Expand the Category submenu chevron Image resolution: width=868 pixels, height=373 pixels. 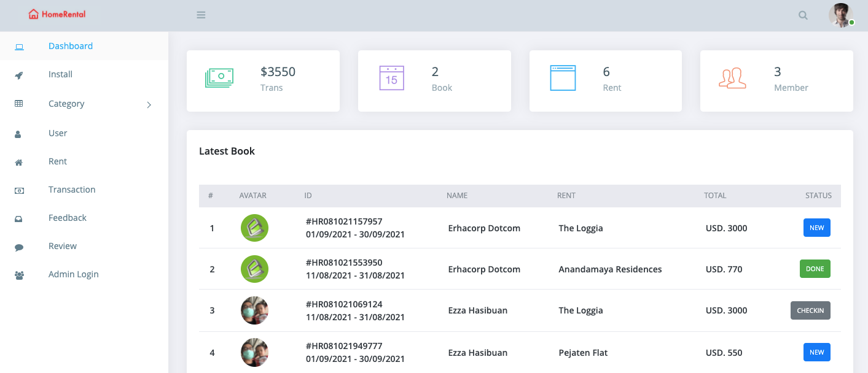(x=149, y=105)
